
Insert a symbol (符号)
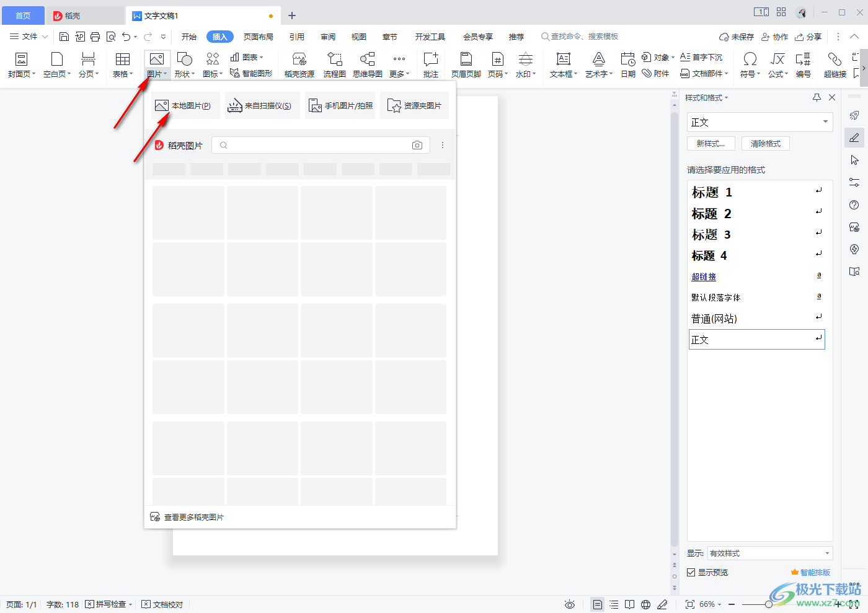750,65
